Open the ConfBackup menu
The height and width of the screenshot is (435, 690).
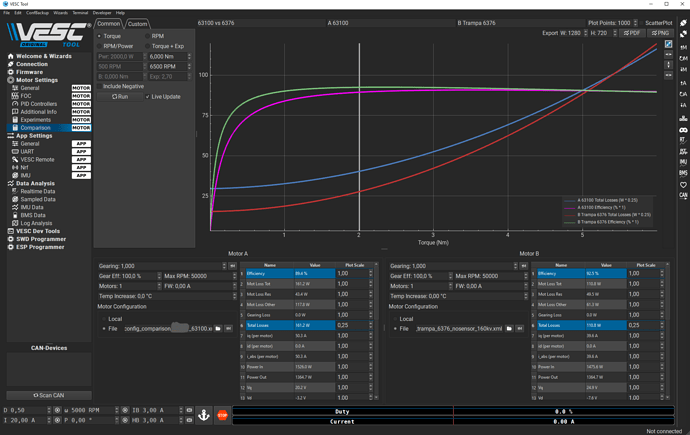[37, 13]
